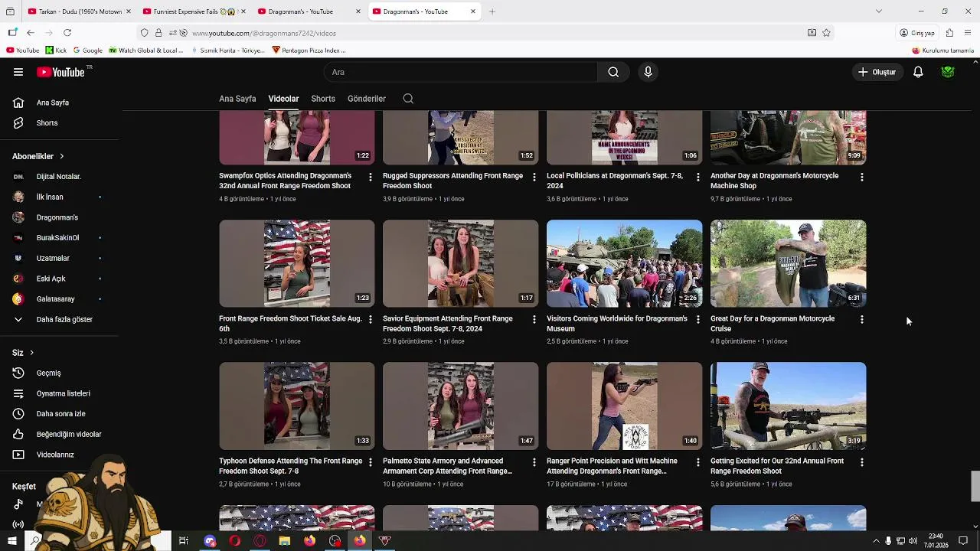980x551 pixels.
Task: Click the Windows Start button
Action: (11, 541)
